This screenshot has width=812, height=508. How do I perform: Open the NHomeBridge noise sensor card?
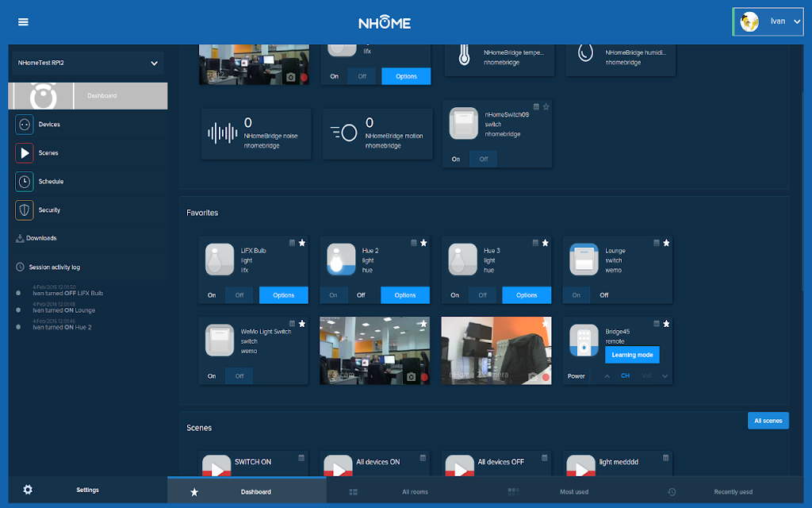tap(256, 133)
